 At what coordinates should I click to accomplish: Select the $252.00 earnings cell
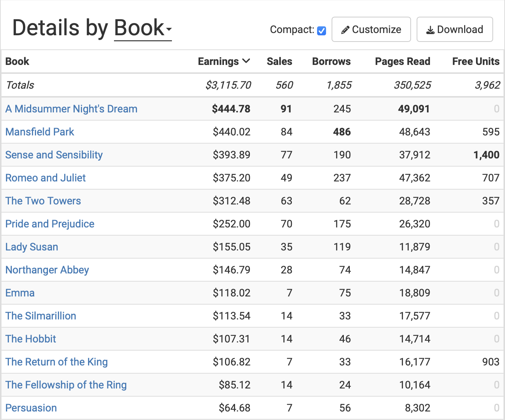point(231,224)
